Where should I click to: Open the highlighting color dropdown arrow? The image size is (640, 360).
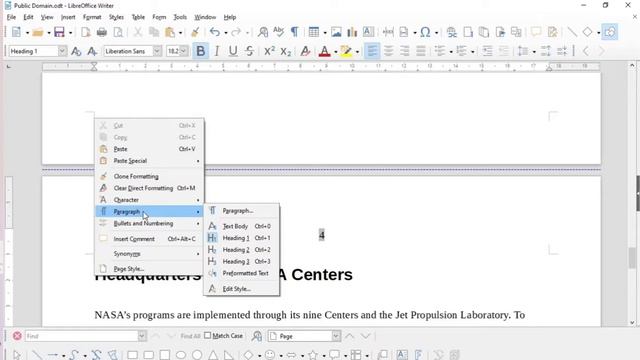click(358, 51)
